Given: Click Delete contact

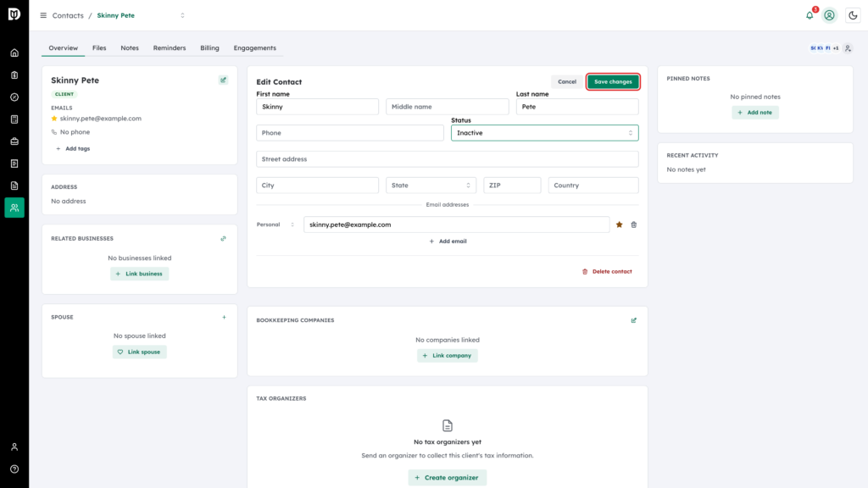Looking at the screenshot, I should (x=607, y=272).
